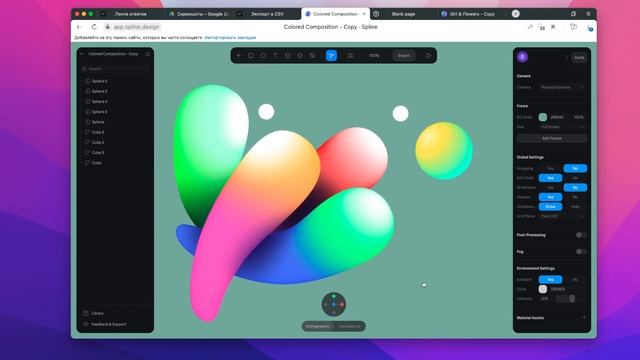
Task: Set Soft Orbit to No
Action: (575, 178)
